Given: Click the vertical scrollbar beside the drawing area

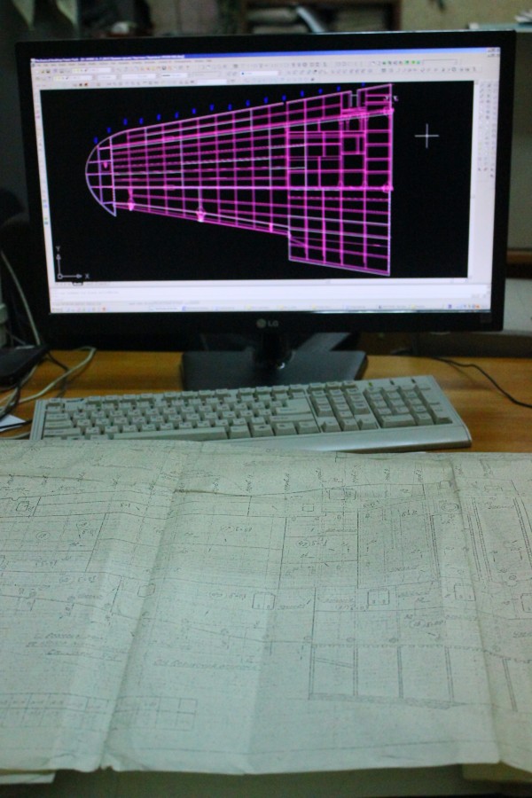Looking at the screenshot, I should (471, 177).
